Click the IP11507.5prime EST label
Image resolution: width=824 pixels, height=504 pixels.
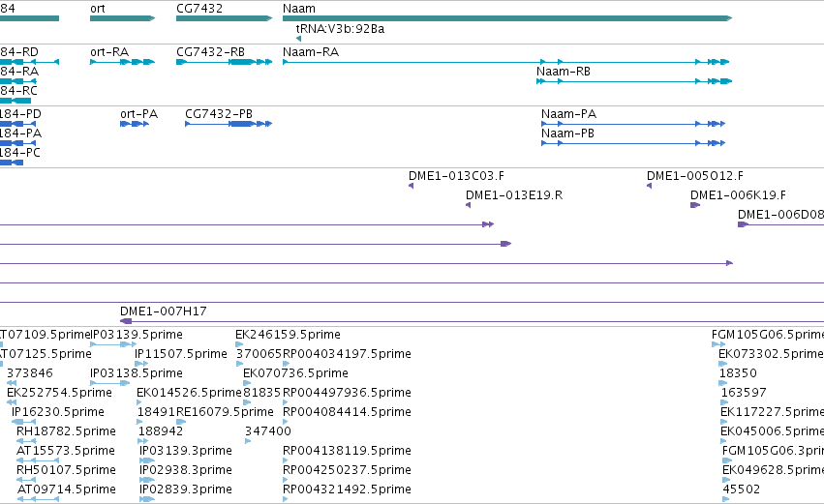tap(181, 354)
